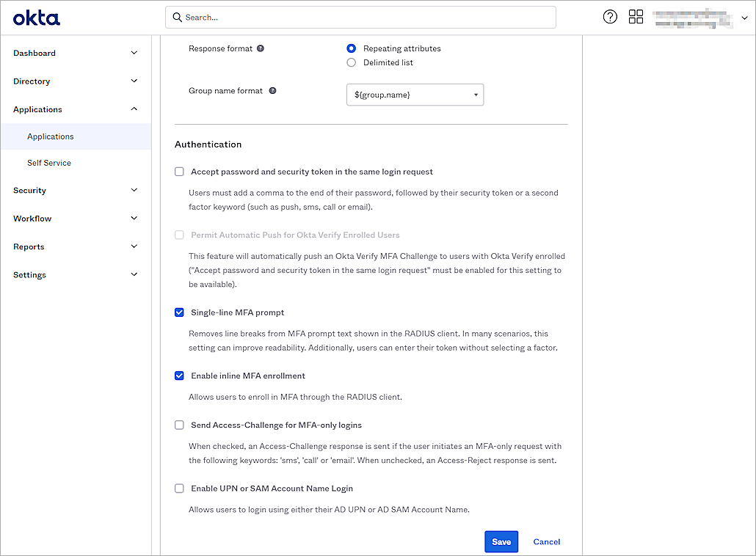Click the Save button
This screenshot has height=556, width=756.
coord(501,541)
